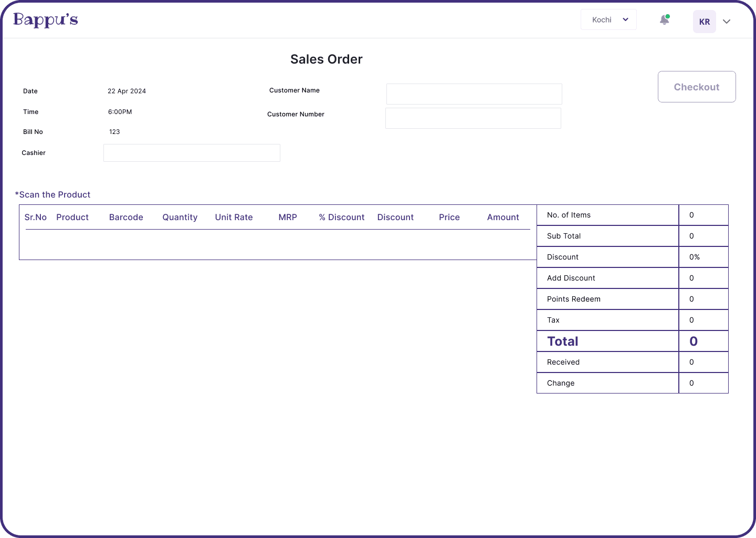Click the Price column header

coord(449,217)
